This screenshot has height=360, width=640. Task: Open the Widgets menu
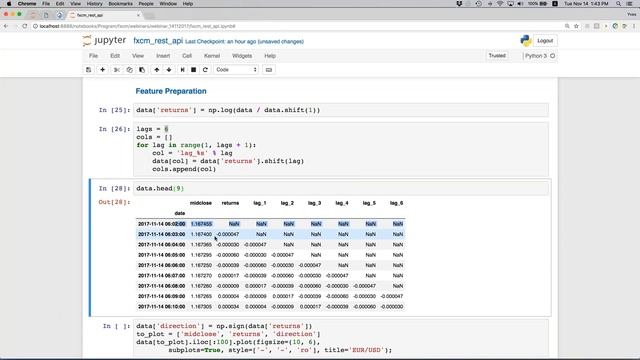pos(242,56)
